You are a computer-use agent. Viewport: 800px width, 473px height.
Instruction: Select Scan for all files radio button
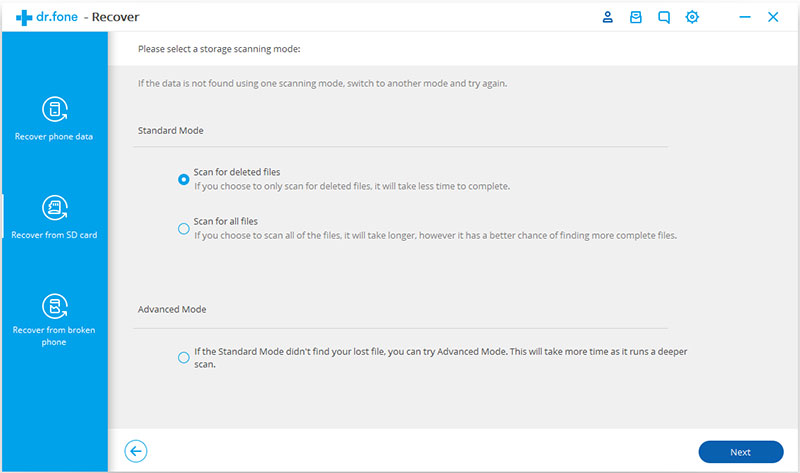184,229
